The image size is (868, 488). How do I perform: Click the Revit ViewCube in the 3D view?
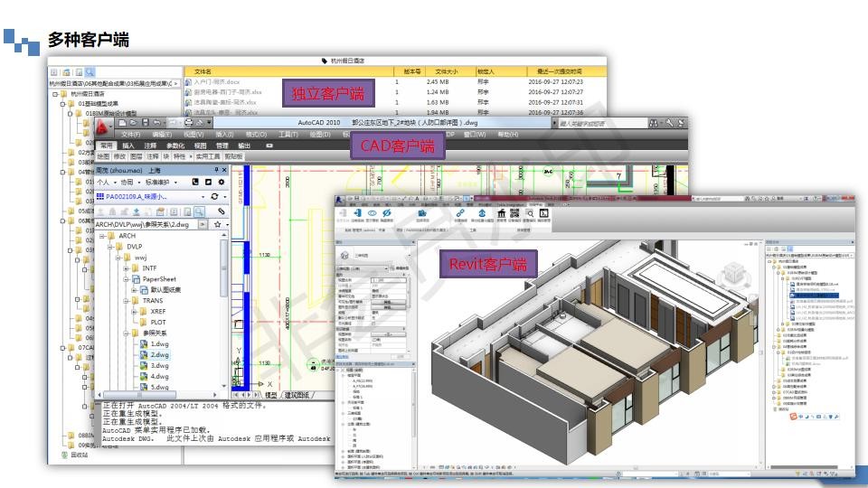click(733, 274)
